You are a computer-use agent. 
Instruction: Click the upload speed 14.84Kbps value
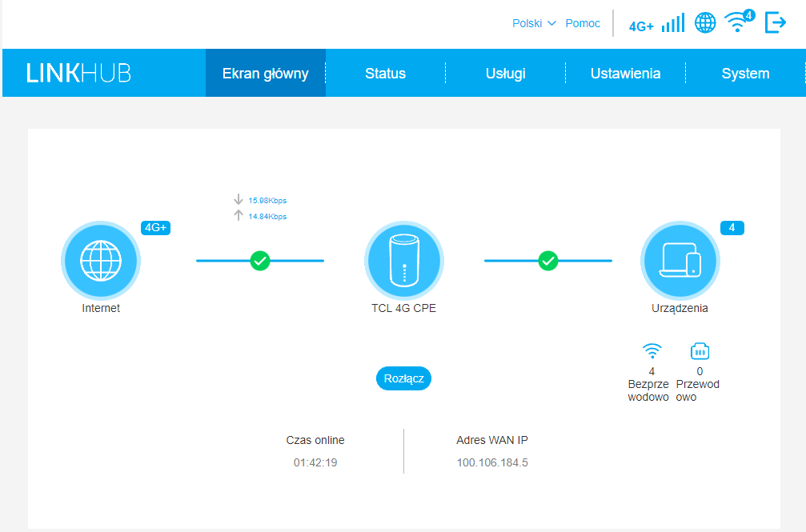[x=267, y=216]
